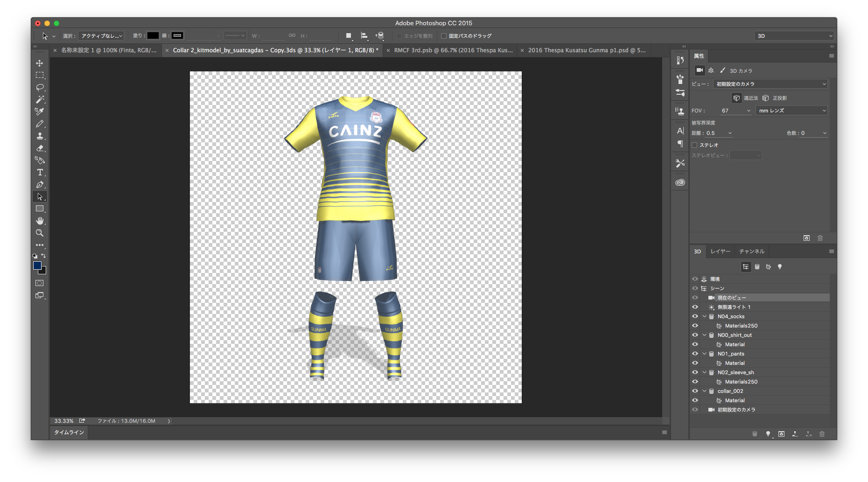Hide the collar_002 mesh
The image size is (868, 482).
(695, 391)
